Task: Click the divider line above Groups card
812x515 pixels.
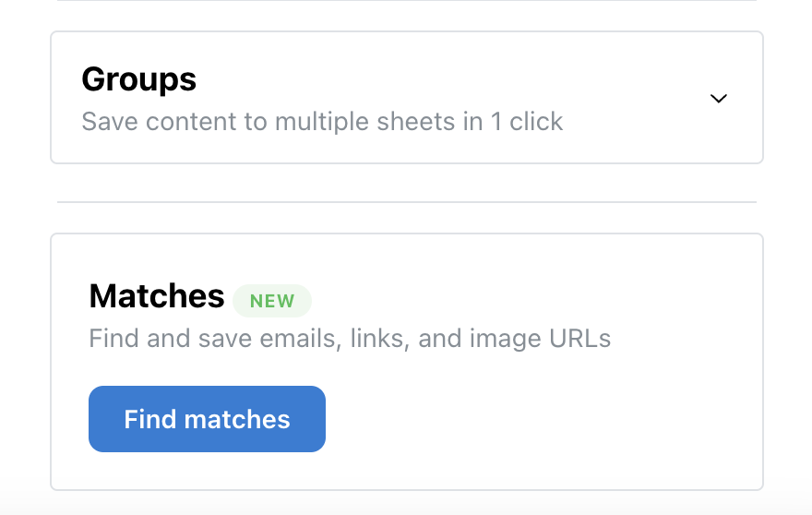Action: click(x=406, y=1)
